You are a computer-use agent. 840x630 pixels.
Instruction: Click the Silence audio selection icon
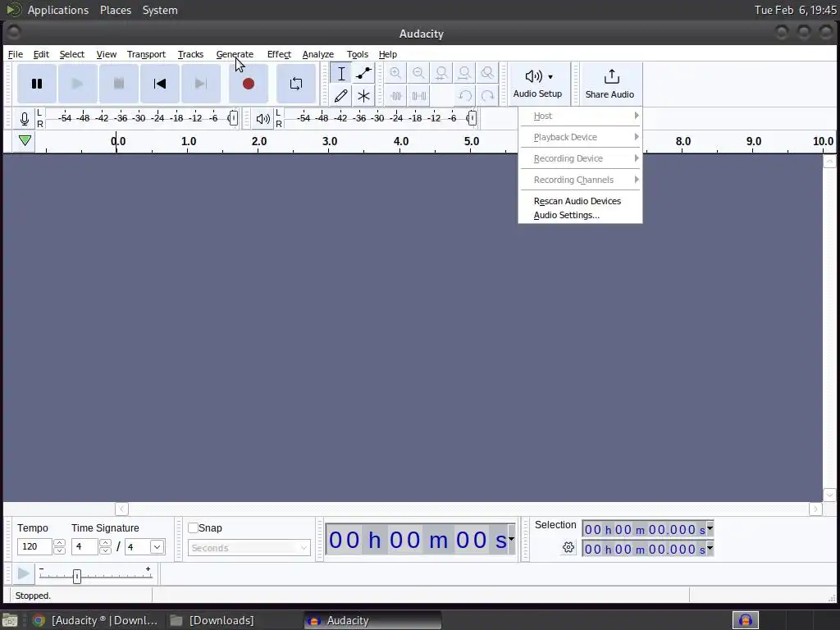[418, 96]
